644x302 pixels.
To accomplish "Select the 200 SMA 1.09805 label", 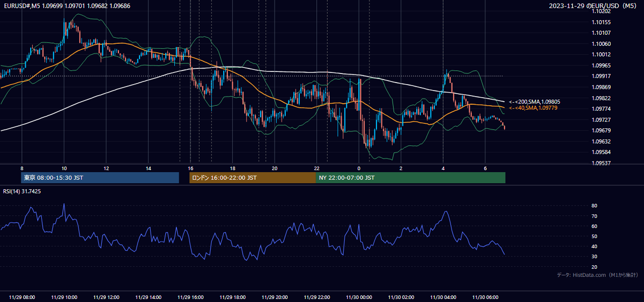I will [x=534, y=102].
